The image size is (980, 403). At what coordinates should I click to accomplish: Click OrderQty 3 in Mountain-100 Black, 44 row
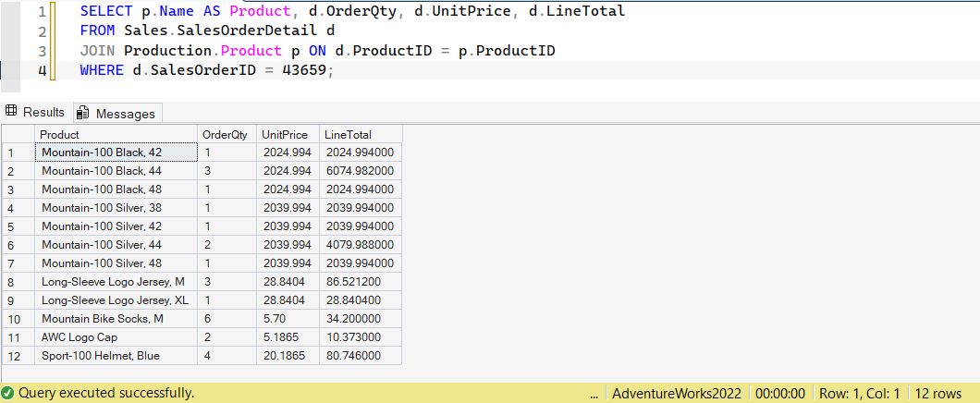[x=227, y=171]
